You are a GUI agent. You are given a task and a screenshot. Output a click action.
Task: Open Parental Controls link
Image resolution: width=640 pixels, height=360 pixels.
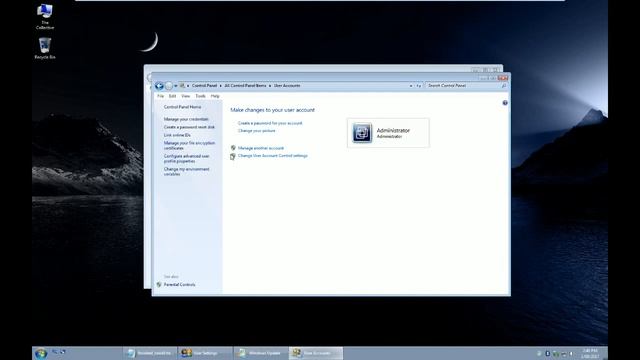[179, 284]
